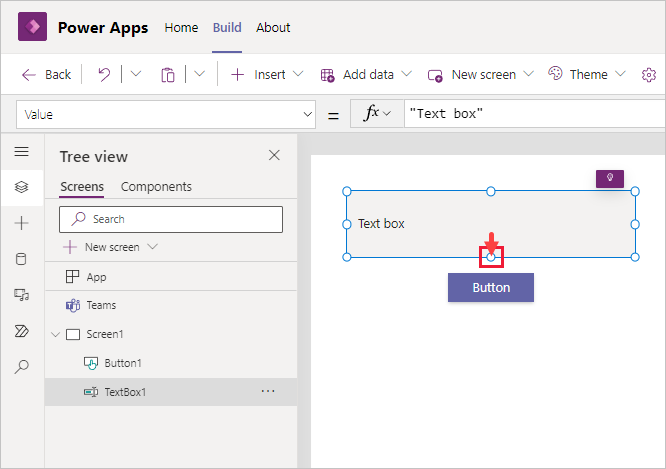This screenshot has width=666, height=469.
Task: Open the Insert menu
Action: 267,75
